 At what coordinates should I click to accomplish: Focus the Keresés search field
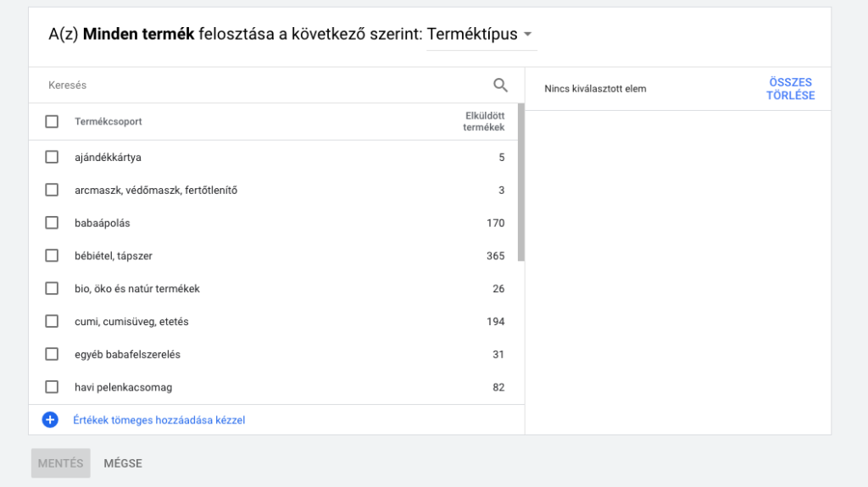pyautogui.click(x=254, y=86)
